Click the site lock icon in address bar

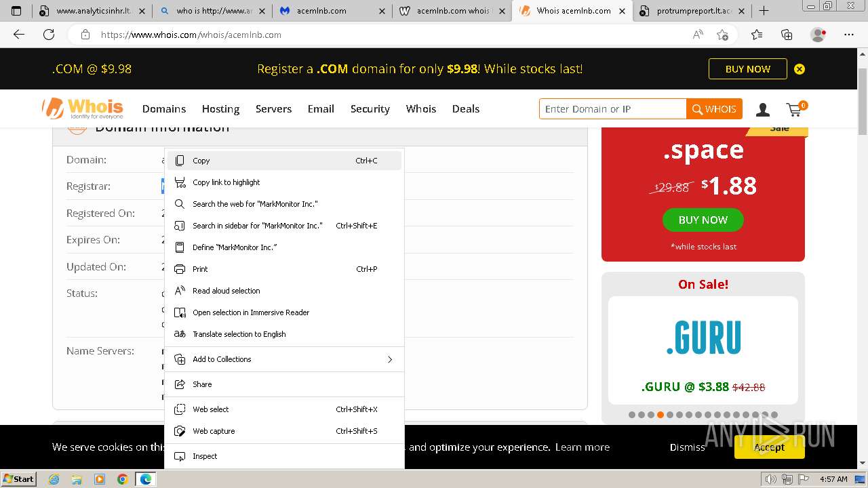click(x=85, y=35)
